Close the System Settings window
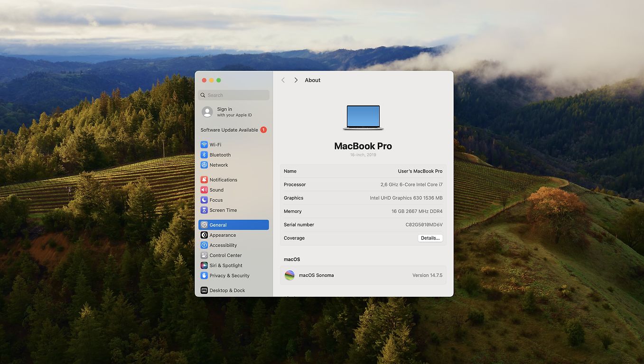644x364 pixels. (x=204, y=80)
